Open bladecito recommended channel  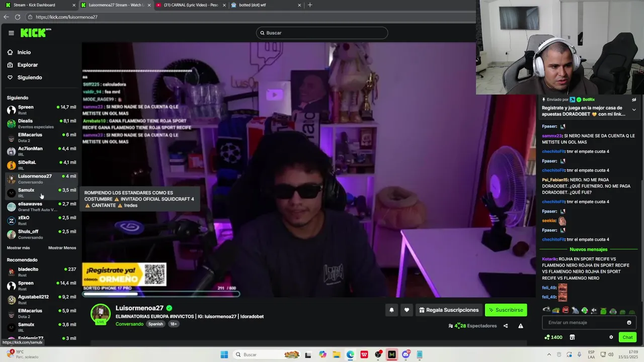point(41,272)
